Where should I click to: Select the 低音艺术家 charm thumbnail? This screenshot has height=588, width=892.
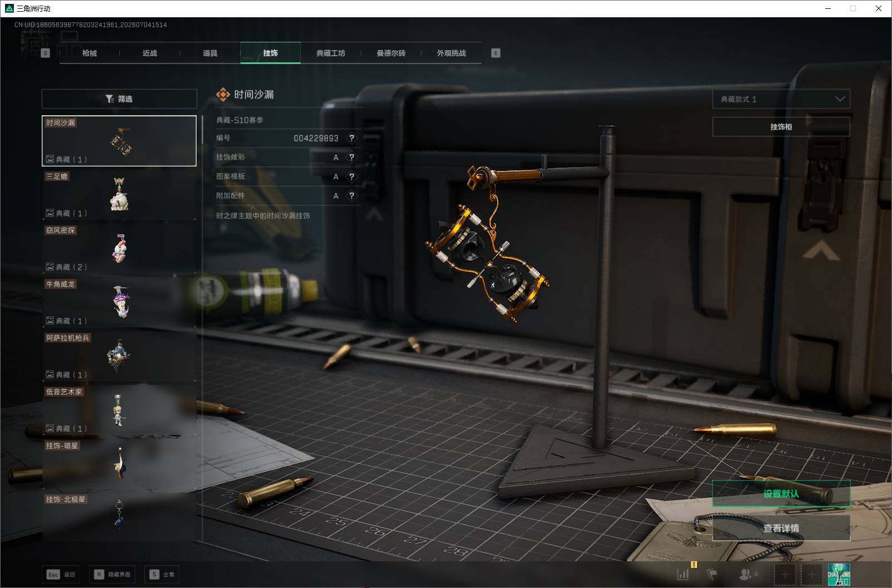coord(119,410)
